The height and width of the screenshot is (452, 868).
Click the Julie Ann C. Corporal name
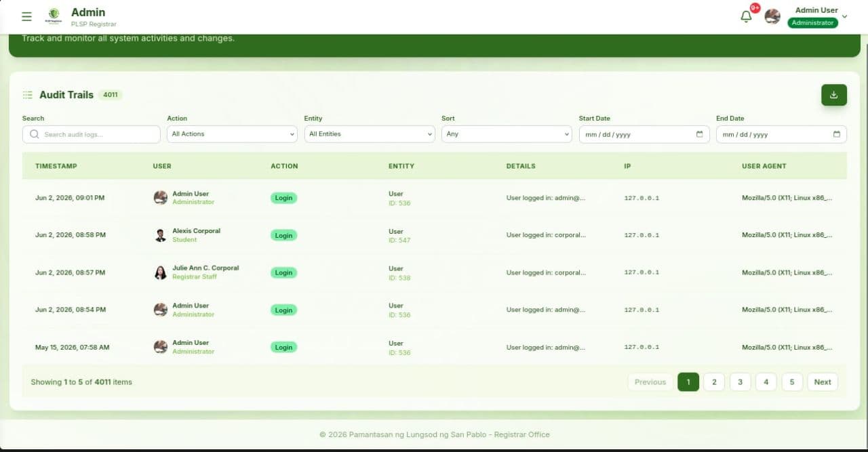205,268
